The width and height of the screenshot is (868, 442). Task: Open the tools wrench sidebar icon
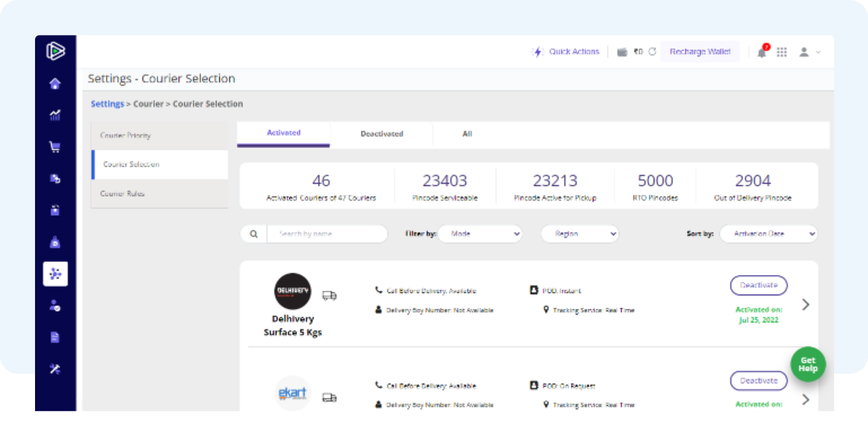click(55, 369)
